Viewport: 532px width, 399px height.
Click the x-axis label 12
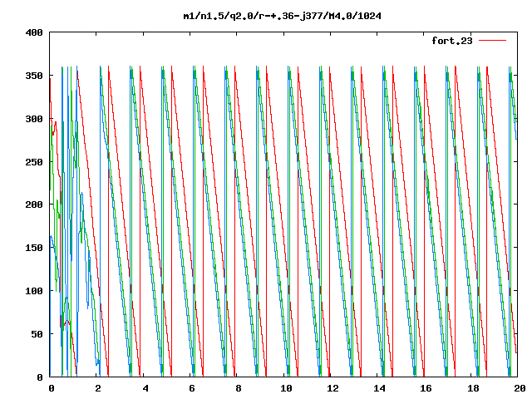click(332, 388)
